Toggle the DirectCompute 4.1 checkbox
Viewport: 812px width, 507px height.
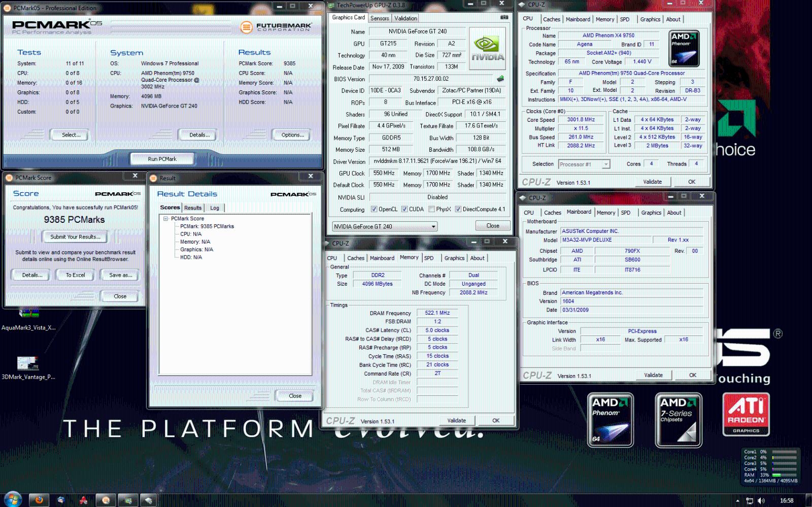point(458,209)
